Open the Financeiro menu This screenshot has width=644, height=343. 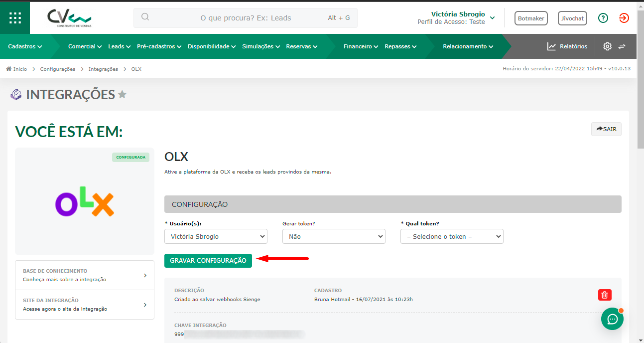[x=361, y=46]
